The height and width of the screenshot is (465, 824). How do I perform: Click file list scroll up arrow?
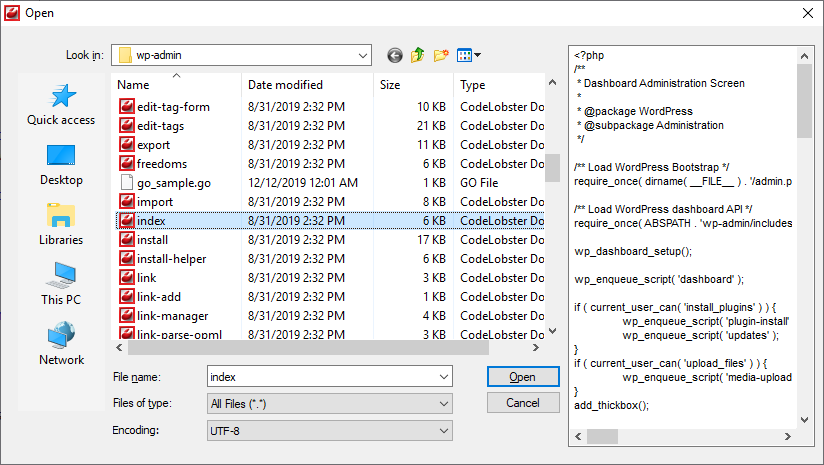pyautogui.click(x=552, y=82)
